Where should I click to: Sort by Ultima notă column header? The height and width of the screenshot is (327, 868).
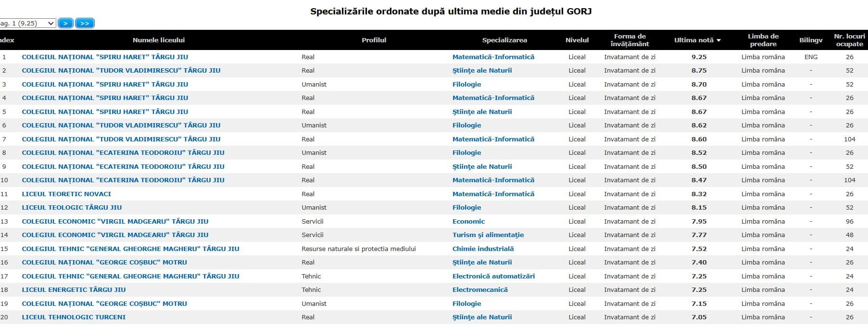[x=697, y=40]
